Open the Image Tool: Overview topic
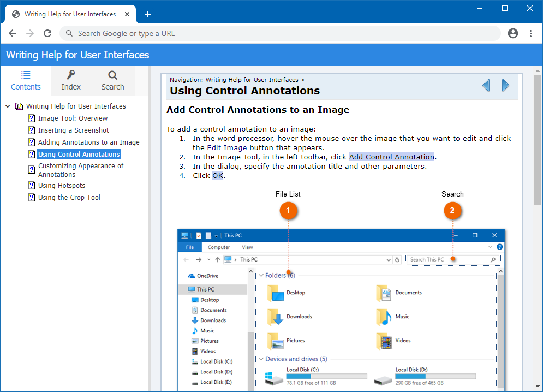This screenshot has width=543, height=392. click(73, 118)
